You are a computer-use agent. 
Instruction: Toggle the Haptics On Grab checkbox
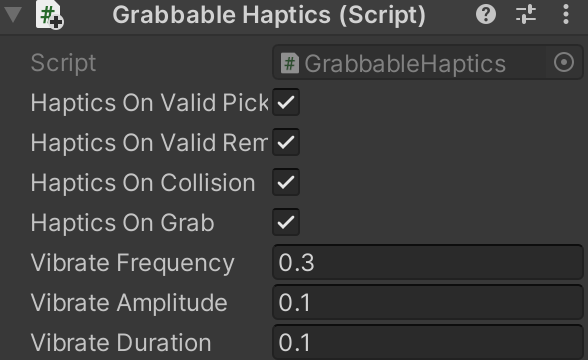tap(286, 222)
